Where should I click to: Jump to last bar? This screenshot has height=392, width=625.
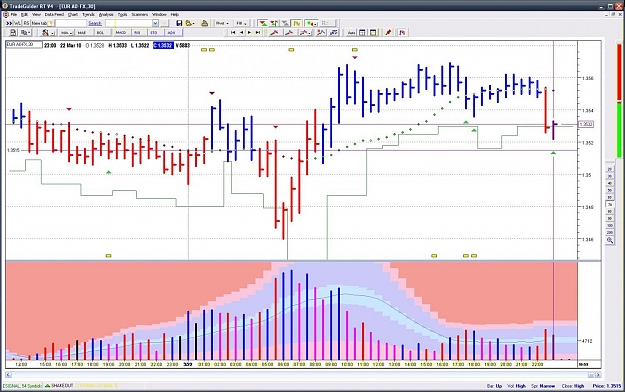(258, 32)
